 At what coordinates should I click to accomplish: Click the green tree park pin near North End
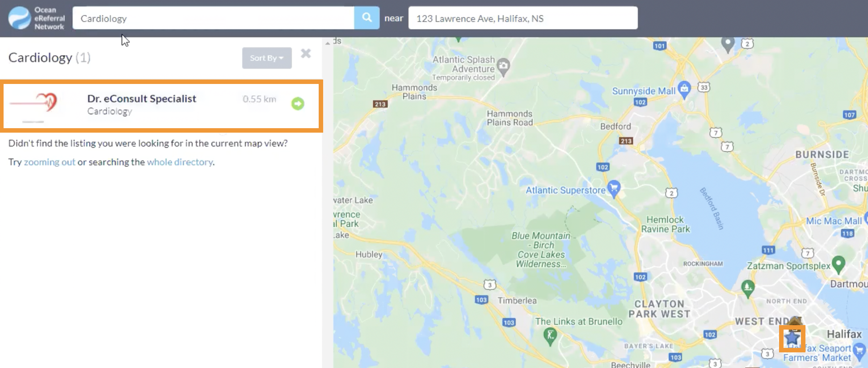(748, 288)
